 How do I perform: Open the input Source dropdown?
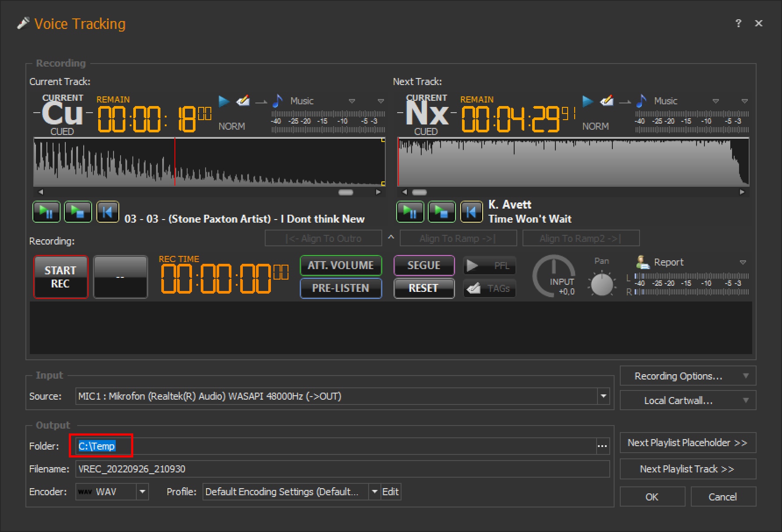tap(604, 396)
